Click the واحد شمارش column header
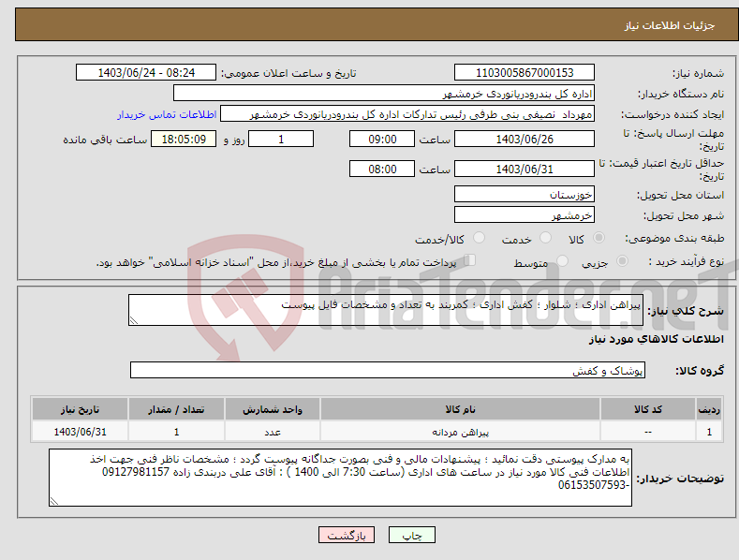739x560 pixels. pyautogui.click(x=273, y=409)
